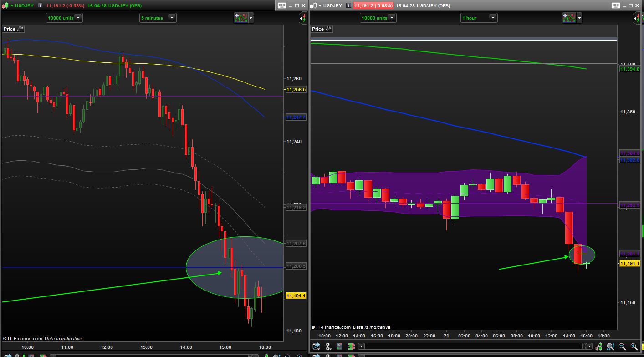Click 11,207.6 price label in 5 minutes chart
Screen dimensions: 644x357
coord(296,244)
